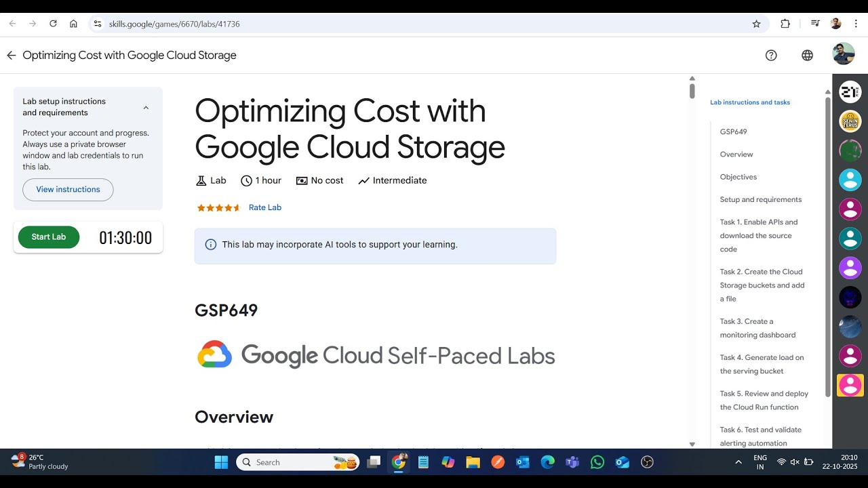The width and height of the screenshot is (868, 488).
Task: Collapse the Lab setup instructions panel
Action: pyautogui.click(x=146, y=107)
